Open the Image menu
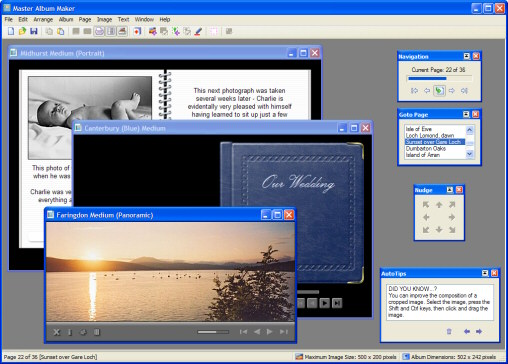The image size is (508, 364). [x=104, y=19]
